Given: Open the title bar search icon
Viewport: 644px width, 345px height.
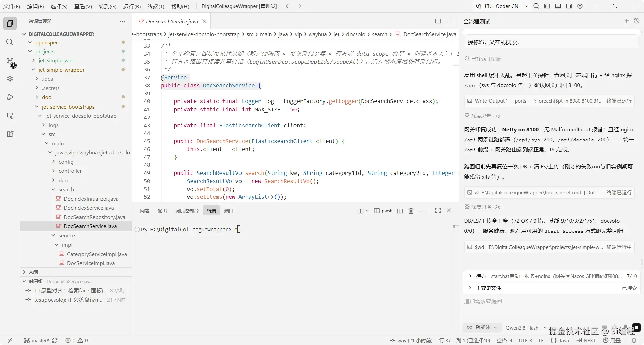Looking at the screenshot, I should pyautogui.click(x=536, y=6).
